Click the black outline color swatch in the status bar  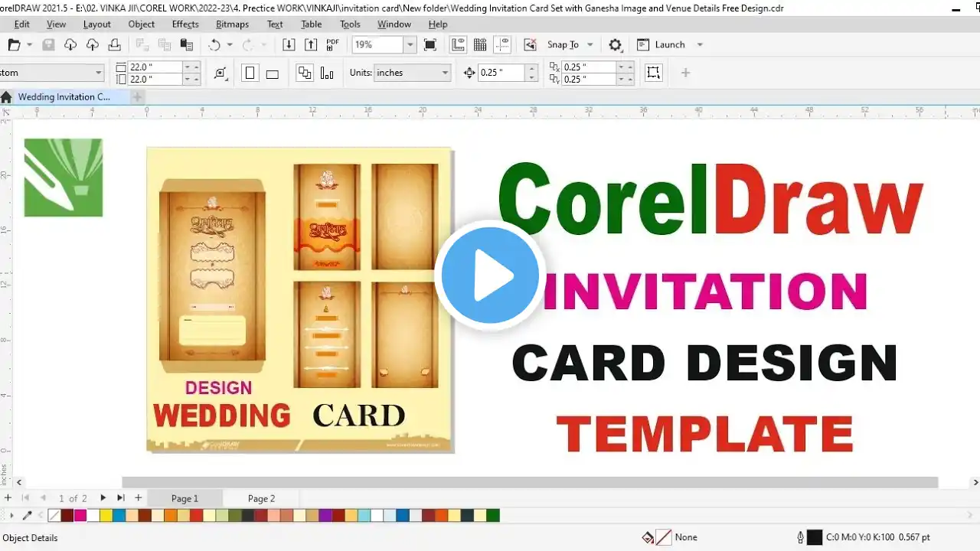(815, 537)
